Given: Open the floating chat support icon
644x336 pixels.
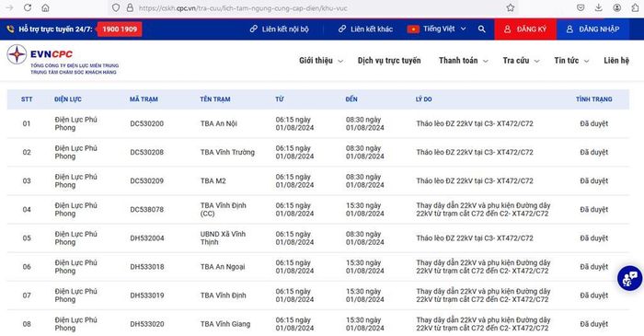Looking at the screenshot, I should pyautogui.click(x=629, y=279).
